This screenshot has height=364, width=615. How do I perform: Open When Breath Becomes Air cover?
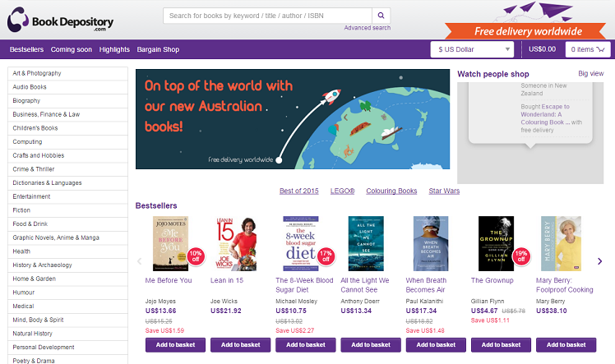pyautogui.click(x=431, y=243)
